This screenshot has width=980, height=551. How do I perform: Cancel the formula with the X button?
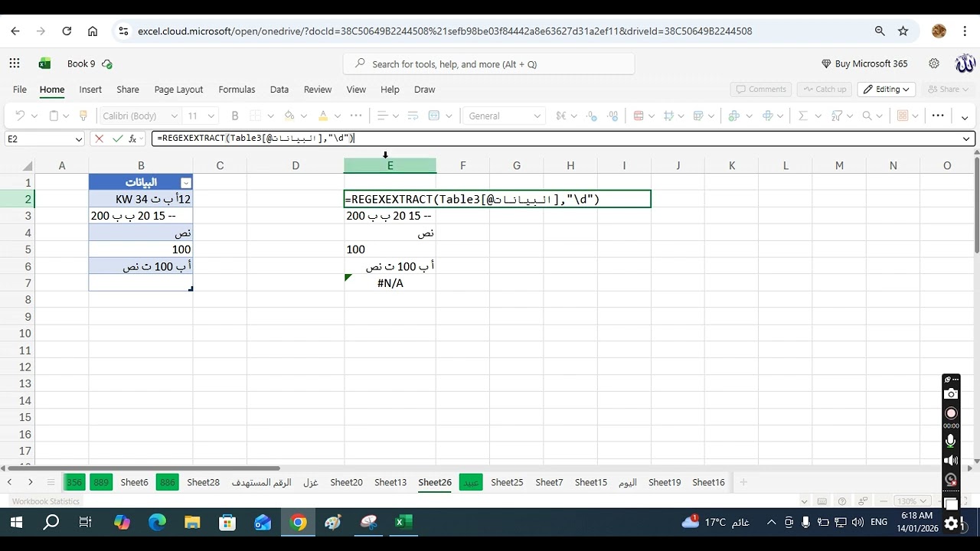(x=99, y=139)
